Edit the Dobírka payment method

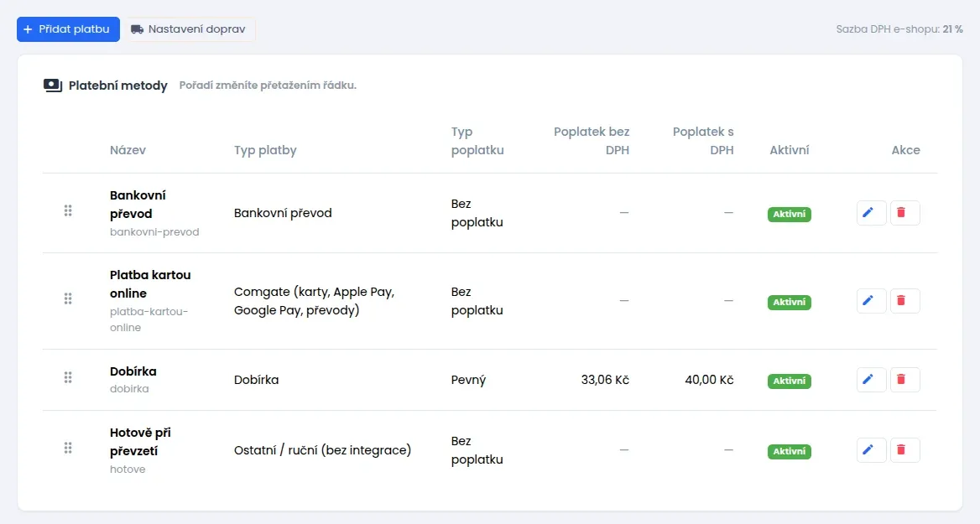click(x=871, y=380)
